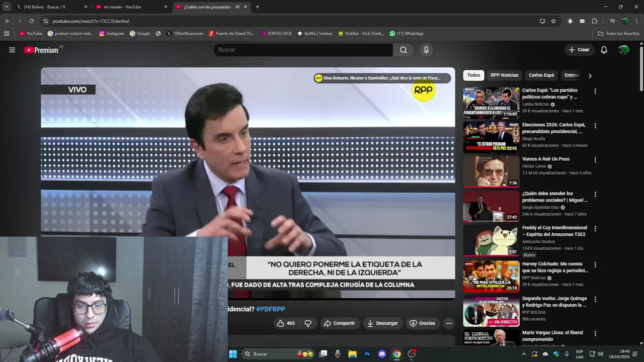644x362 pixels.
Task: Open Chrome tab search dropdown
Action: (7, 7)
